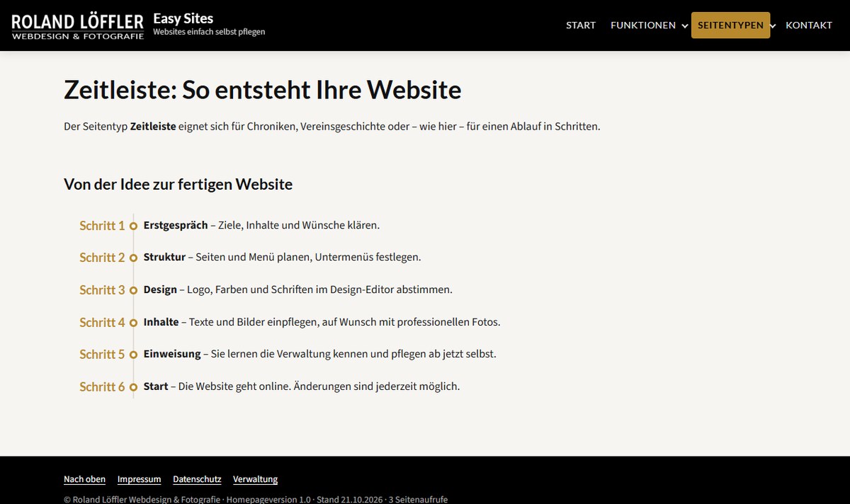850x504 pixels.
Task: Click the 'Design' step description
Action: (x=297, y=290)
